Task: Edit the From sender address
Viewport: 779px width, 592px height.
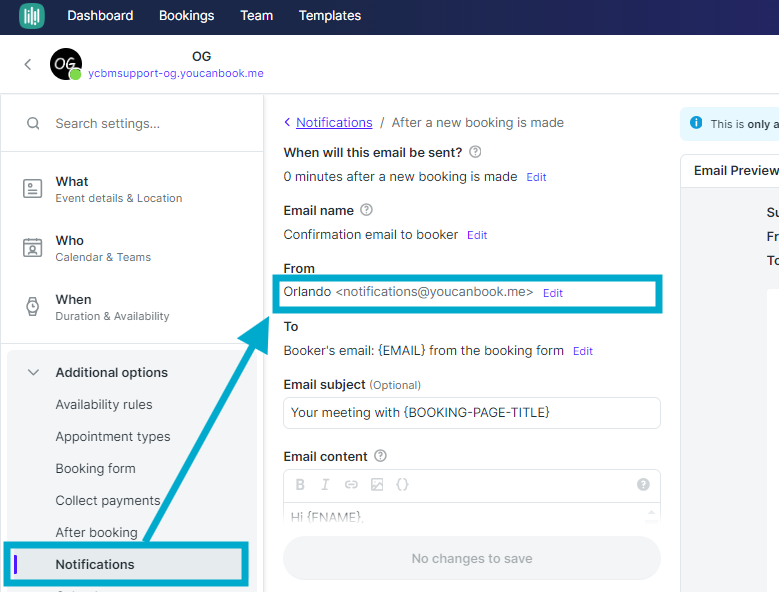Action: pyautogui.click(x=552, y=294)
